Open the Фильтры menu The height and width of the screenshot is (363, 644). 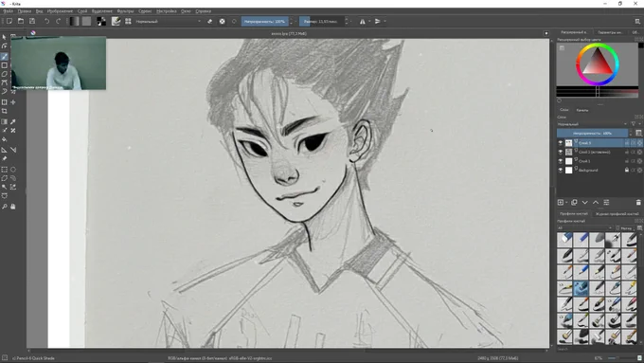pyautogui.click(x=125, y=11)
